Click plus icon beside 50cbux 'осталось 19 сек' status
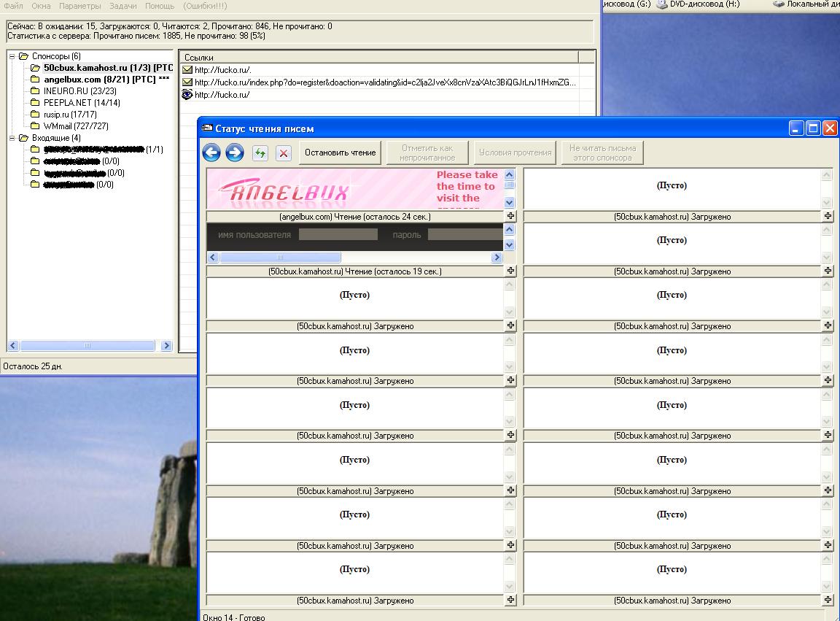The height and width of the screenshot is (621, 840). [510, 271]
